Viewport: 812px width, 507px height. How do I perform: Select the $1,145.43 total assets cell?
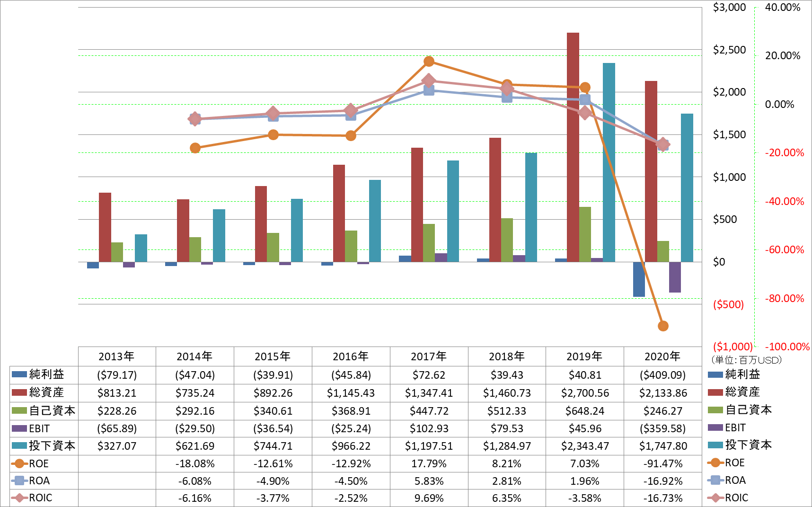click(x=351, y=393)
